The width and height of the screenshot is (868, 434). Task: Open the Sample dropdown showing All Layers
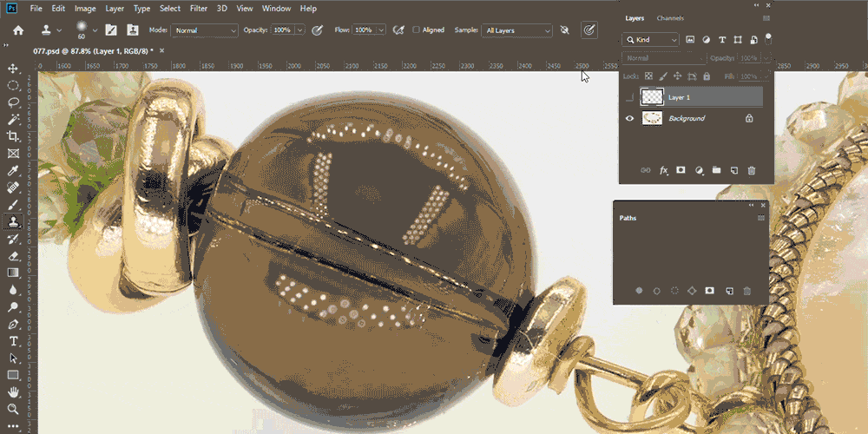tap(516, 30)
